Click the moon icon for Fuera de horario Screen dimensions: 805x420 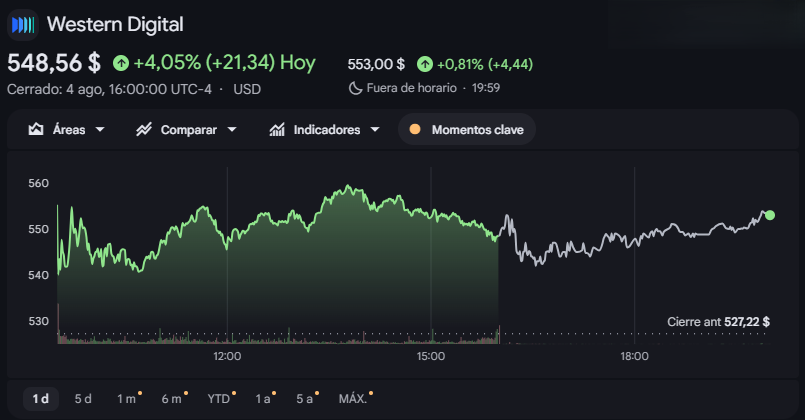coord(355,88)
